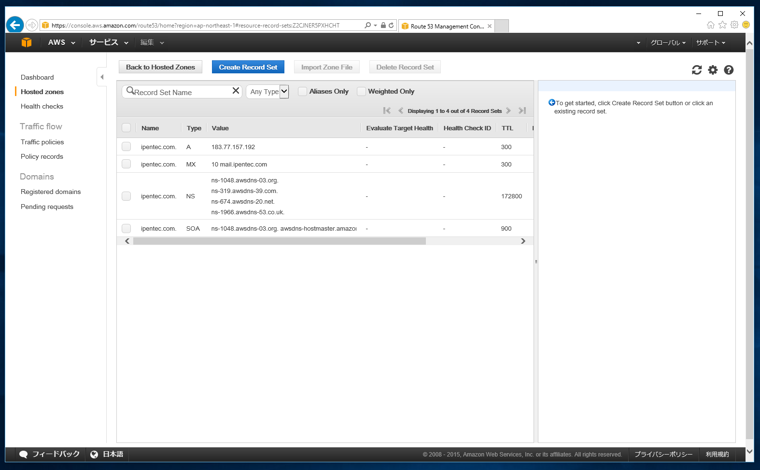Select Hosted zones in the sidebar
This screenshot has height=470, width=760.
[x=42, y=92]
